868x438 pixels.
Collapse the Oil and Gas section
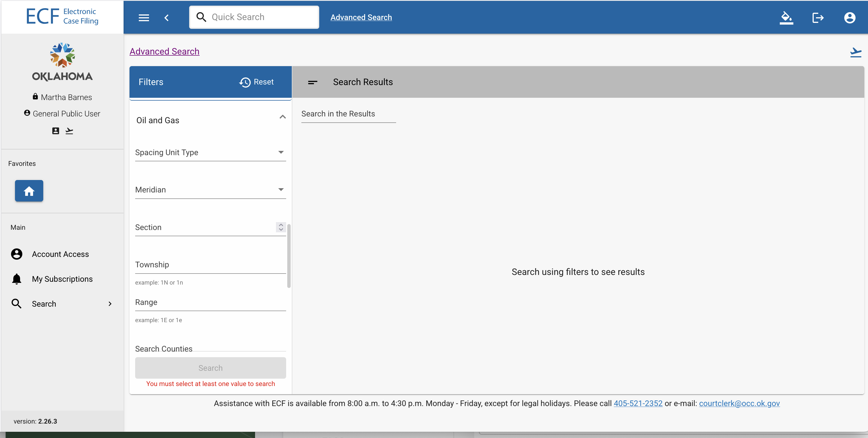283,117
